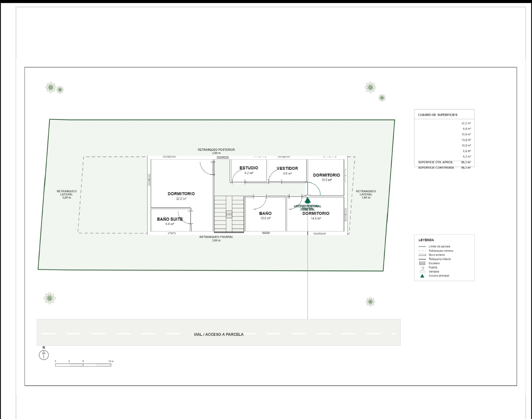Select the Ventana window symbol in the legend

pos(422,271)
